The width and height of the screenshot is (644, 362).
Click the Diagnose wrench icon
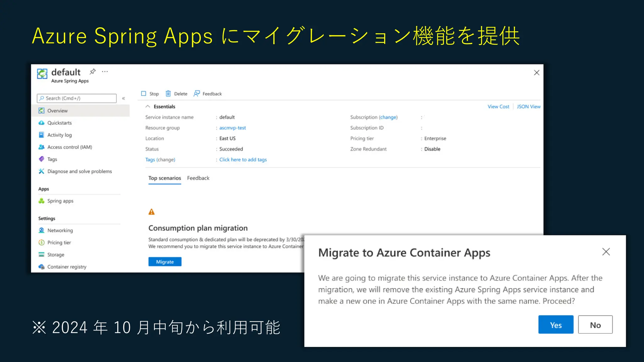coord(41,171)
